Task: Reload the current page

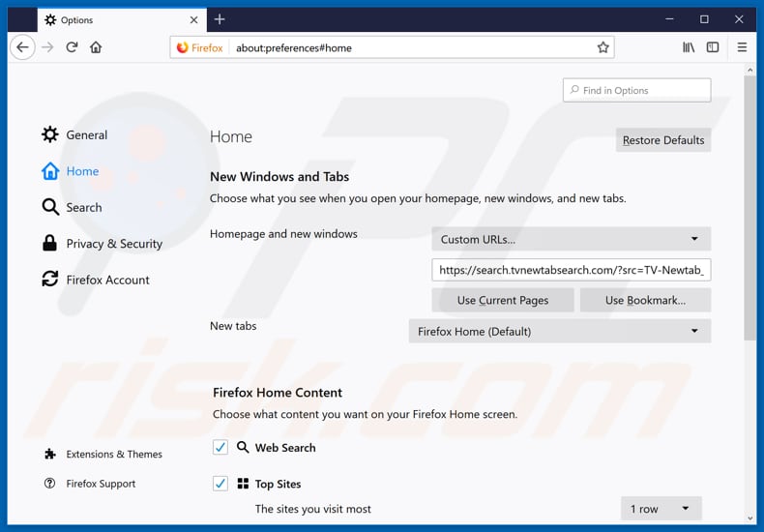Action: click(x=73, y=47)
